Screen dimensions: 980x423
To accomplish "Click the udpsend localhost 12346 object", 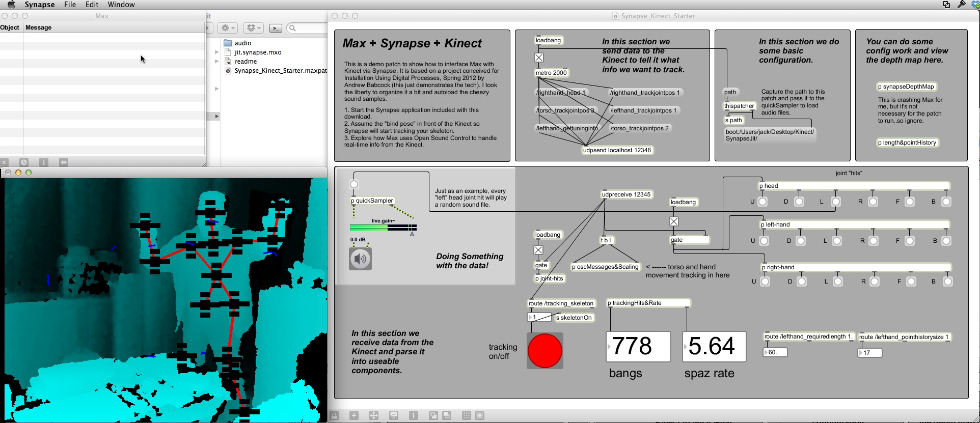I will point(617,150).
